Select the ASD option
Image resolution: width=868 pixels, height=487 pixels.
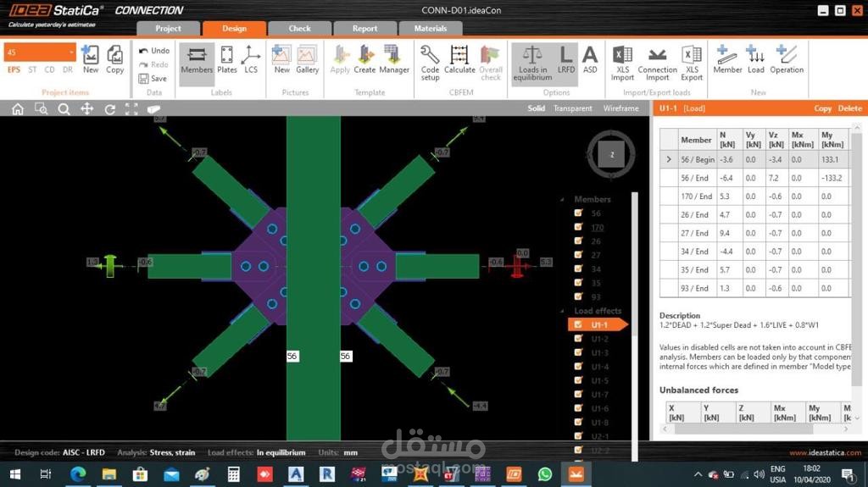pos(590,59)
